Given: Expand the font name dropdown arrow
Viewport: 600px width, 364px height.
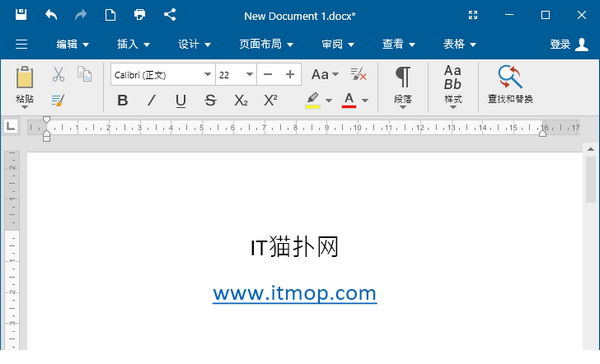Looking at the screenshot, I should coord(207,74).
